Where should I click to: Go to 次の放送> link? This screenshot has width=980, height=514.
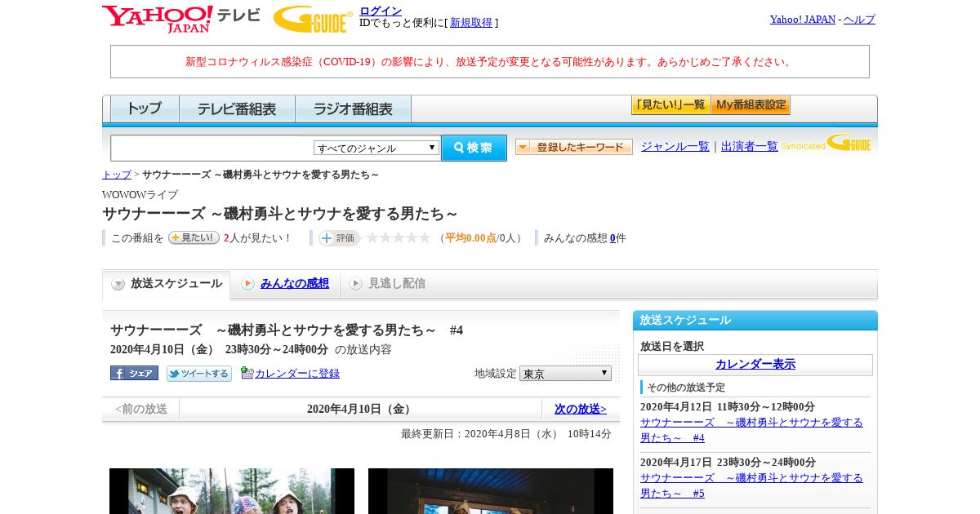coord(581,409)
